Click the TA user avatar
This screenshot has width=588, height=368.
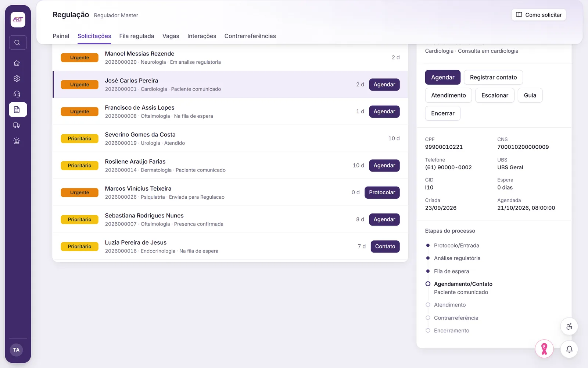click(x=17, y=350)
